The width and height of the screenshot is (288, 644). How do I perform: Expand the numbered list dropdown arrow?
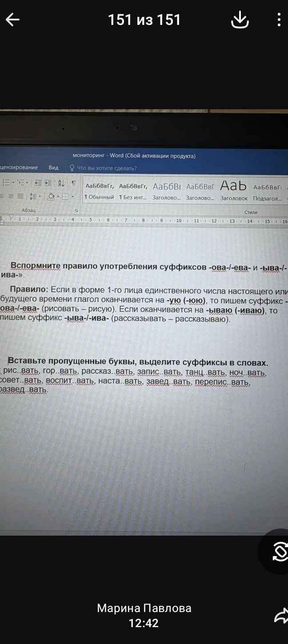tap(13, 183)
